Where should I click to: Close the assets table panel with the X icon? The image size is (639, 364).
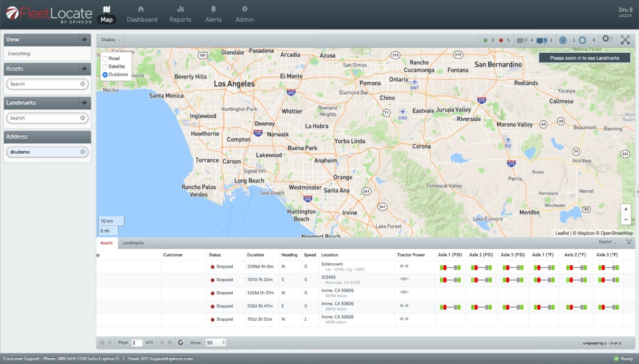point(628,242)
